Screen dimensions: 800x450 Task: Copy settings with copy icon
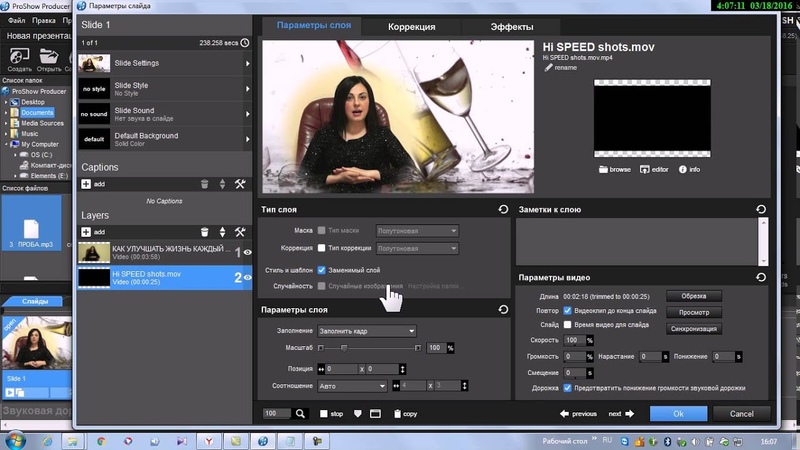click(x=397, y=414)
